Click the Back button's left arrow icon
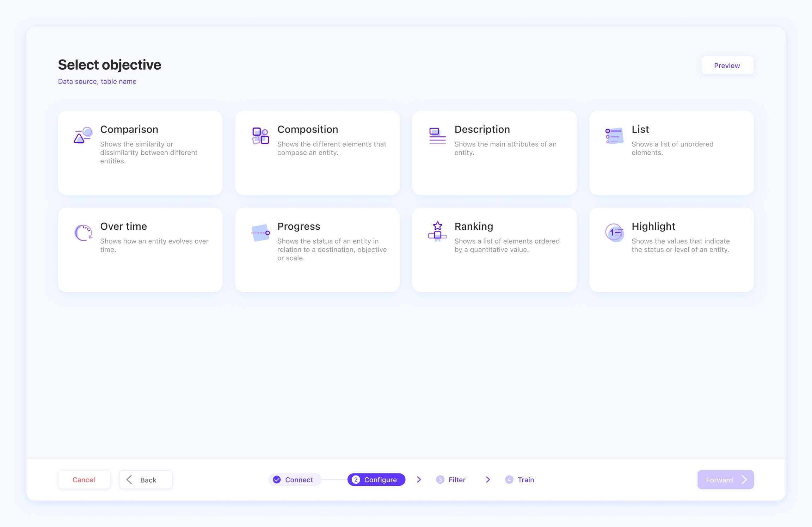 click(129, 479)
